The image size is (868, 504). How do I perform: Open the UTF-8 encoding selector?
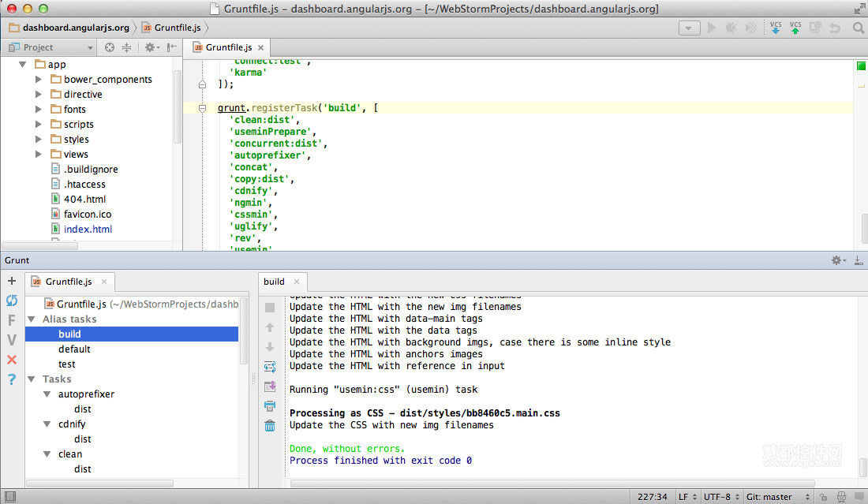[721, 497]
